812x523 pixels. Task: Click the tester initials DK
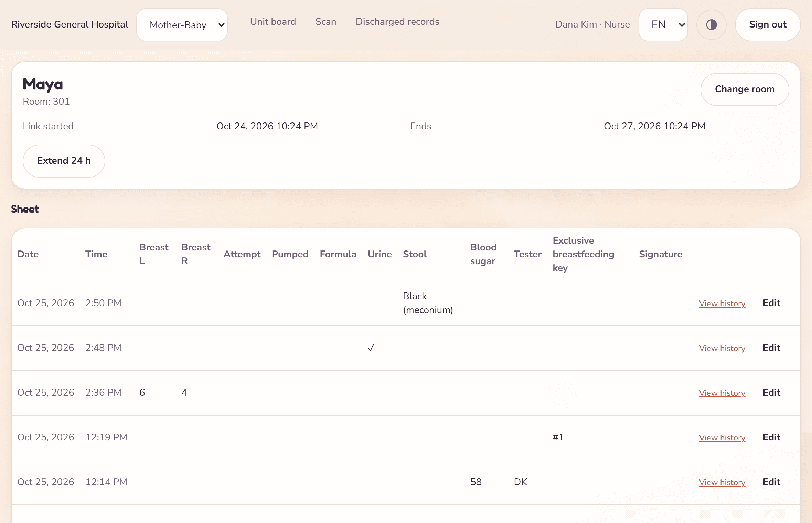coord(520,482)
